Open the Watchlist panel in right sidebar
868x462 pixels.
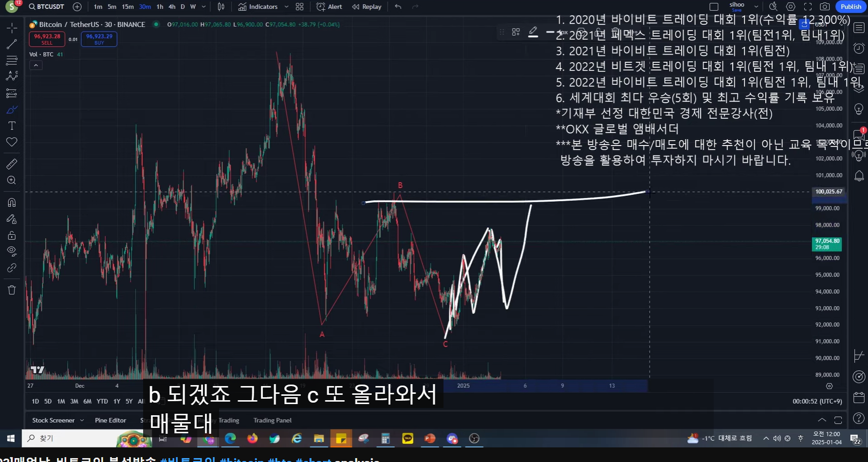click(x=859, y=28)
